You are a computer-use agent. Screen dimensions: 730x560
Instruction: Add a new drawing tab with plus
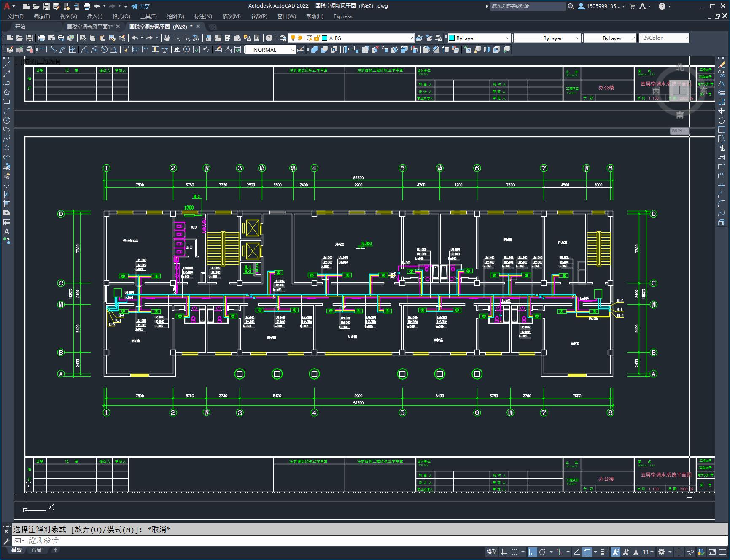tap(213, 27)
